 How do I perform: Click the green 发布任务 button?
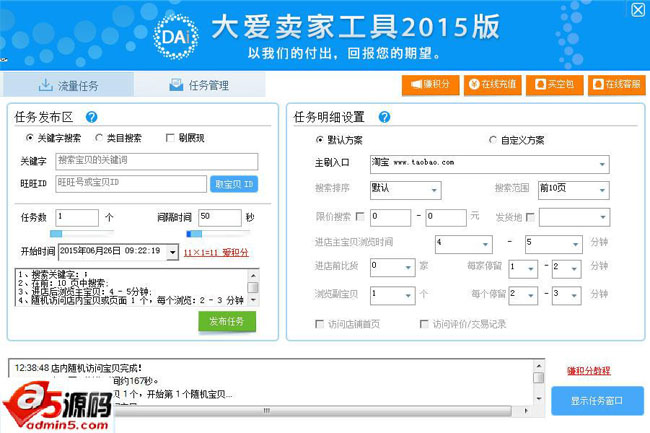pyautogui.click(x=227, y=322)
